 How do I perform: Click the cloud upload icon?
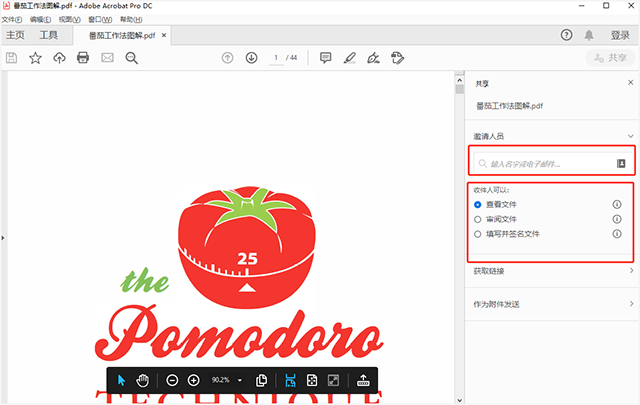click(x=60, y=58)
